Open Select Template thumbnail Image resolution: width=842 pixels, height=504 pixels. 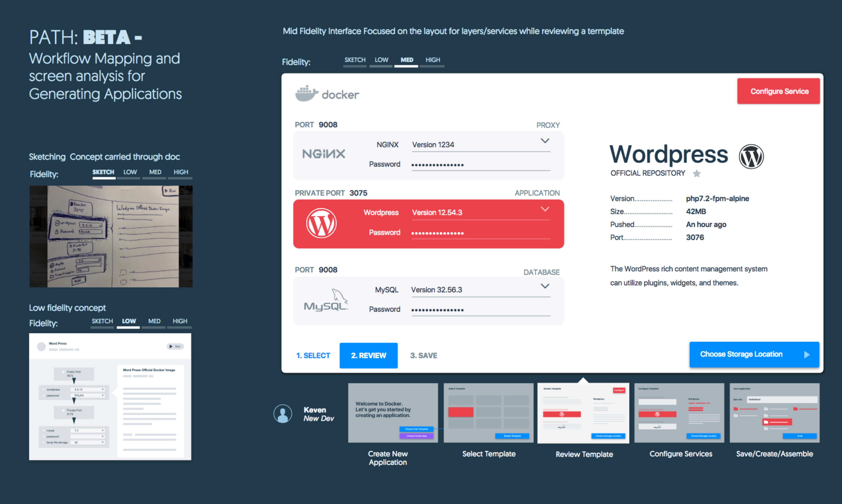pyautogui.click(x=489, y=413)
